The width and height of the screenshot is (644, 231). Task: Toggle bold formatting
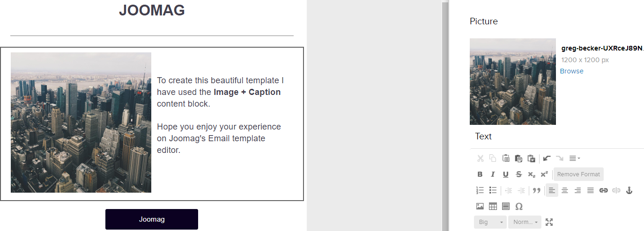(480, 174)
